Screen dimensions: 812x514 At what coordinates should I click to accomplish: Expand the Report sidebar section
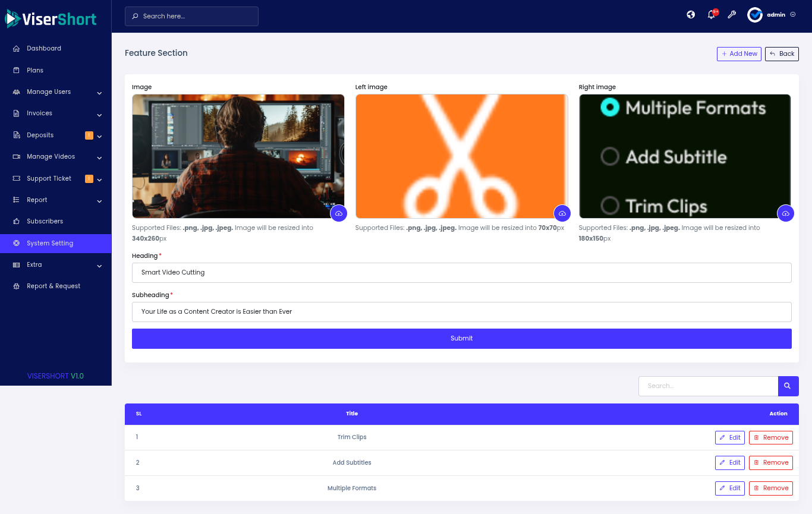57,200
